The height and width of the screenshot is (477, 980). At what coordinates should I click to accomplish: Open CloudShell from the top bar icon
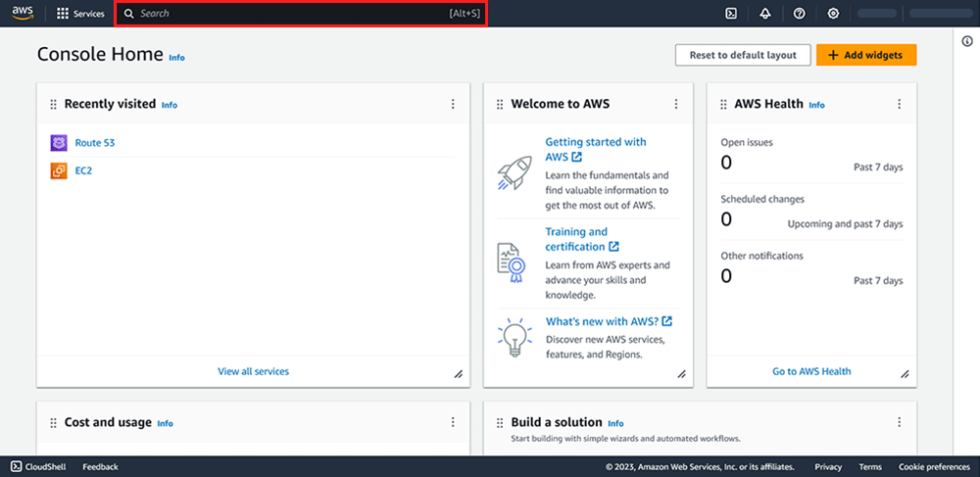point(731,14)
